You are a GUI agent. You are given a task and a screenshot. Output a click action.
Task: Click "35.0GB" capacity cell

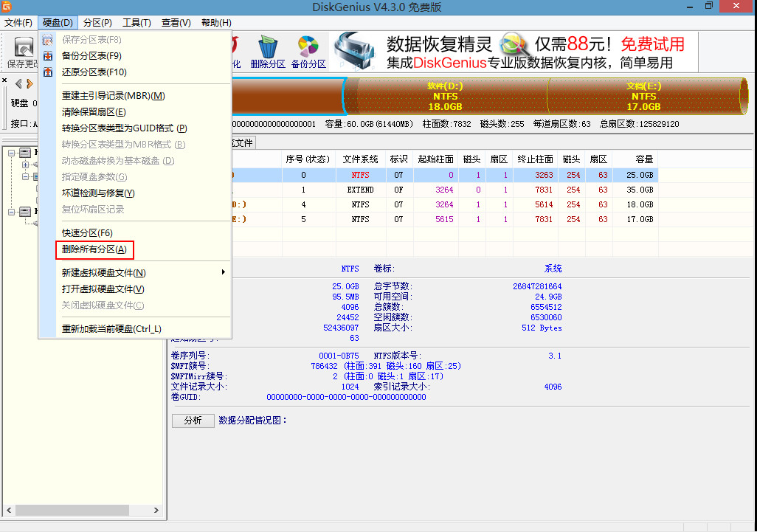tap(640, 190)
